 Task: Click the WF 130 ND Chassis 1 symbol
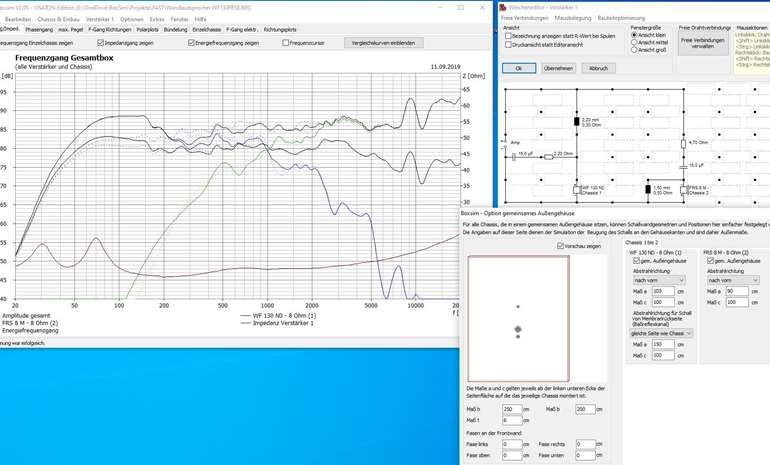pyautogui.click(x=578, y=188)
